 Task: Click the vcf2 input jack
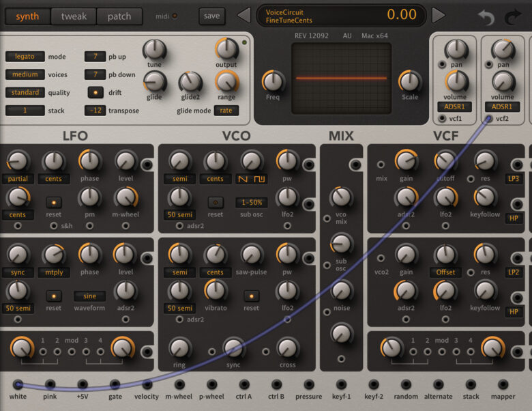488,118
